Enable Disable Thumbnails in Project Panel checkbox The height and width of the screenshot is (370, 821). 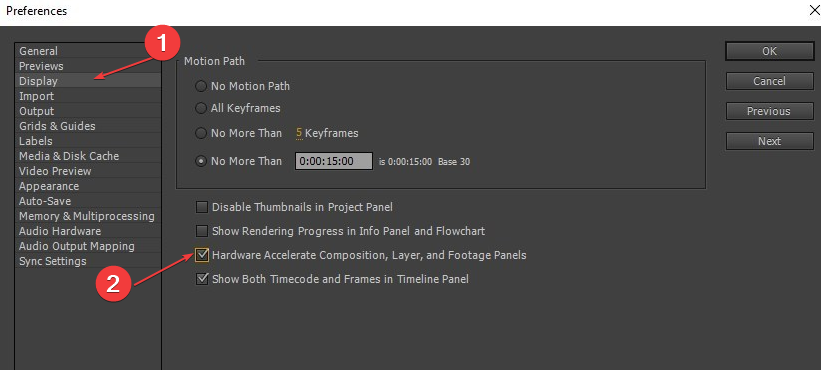202,207
